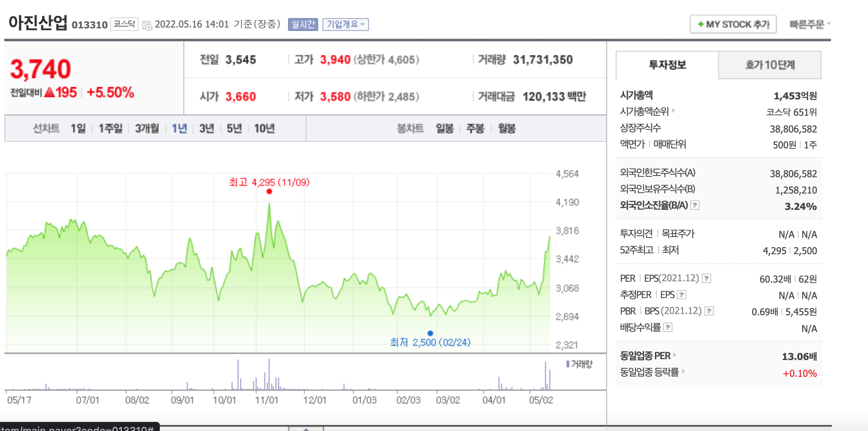Show the 월봉 candlestick chart
The height and width of the screenshot is (431, 868).
pos(507,128)
